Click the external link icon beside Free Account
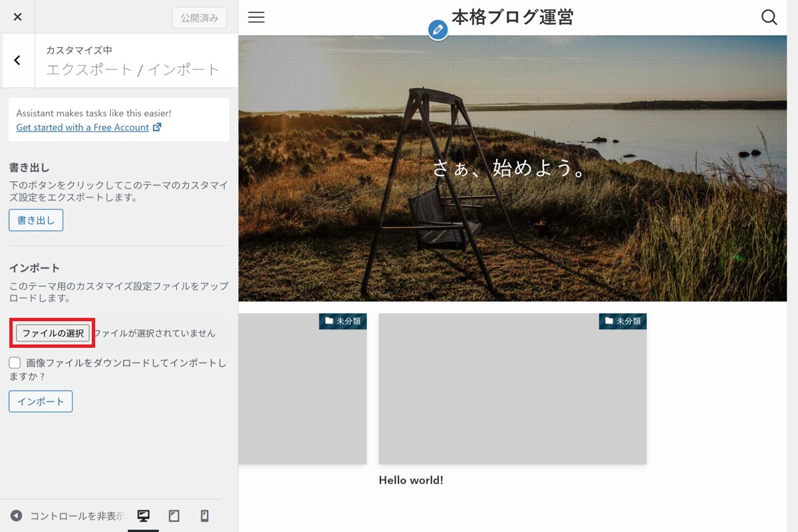Image resolution: width=798 pixels, height=532 pixels. (x=157, y=127)
